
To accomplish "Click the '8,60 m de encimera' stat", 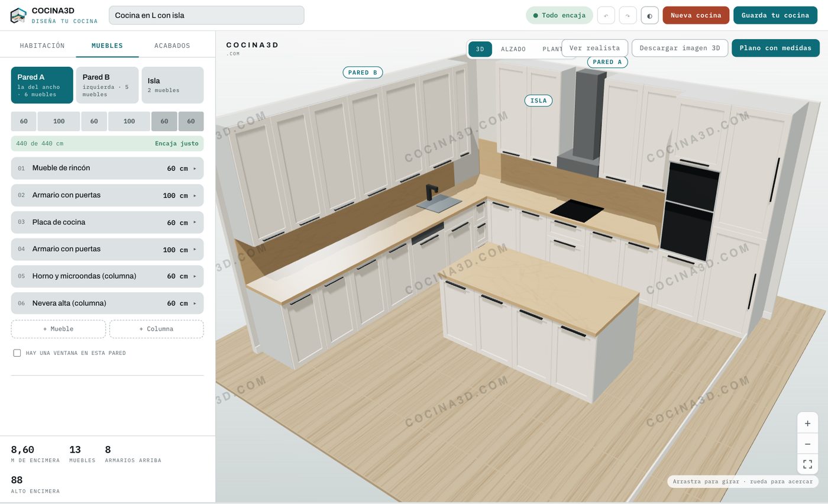I will 35,454.
